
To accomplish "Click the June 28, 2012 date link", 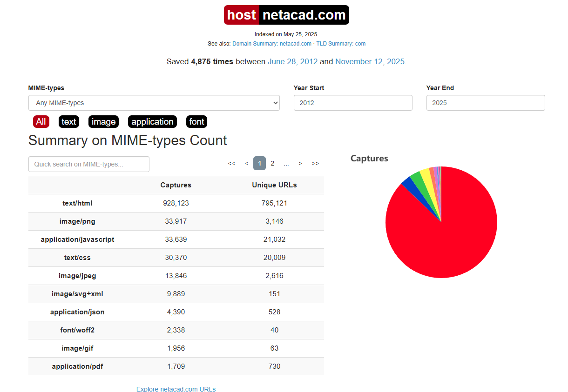I will click(x=292, y=61).
